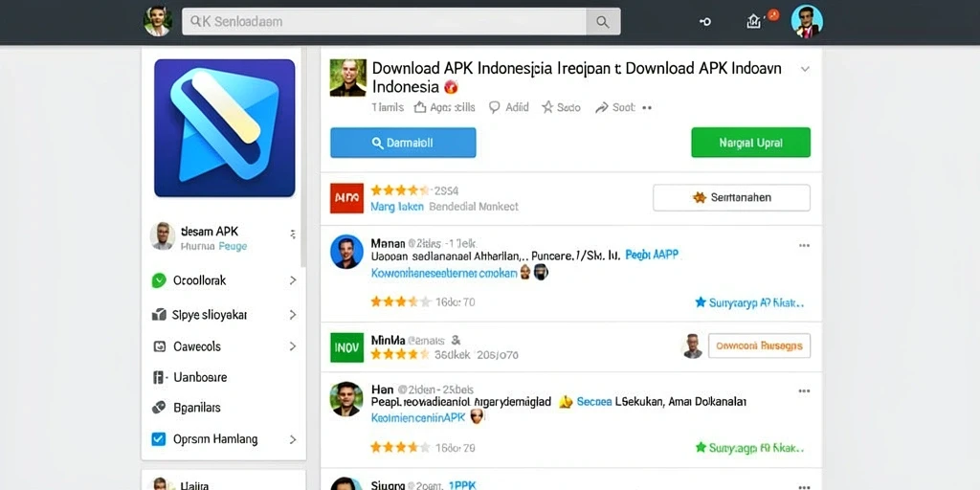
Task: Click the green INOV logo icon
Action: coord(346,347)
